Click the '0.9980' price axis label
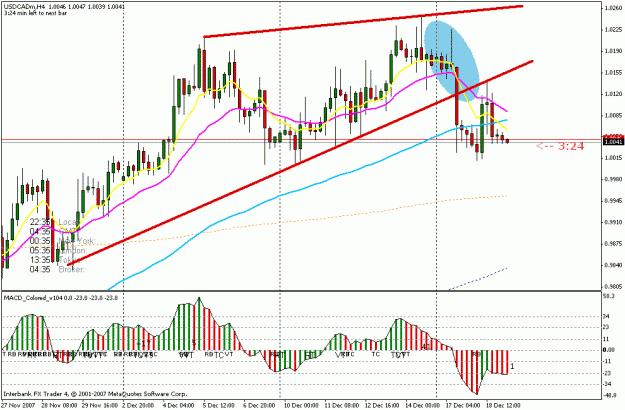 (x=612, y=180)
